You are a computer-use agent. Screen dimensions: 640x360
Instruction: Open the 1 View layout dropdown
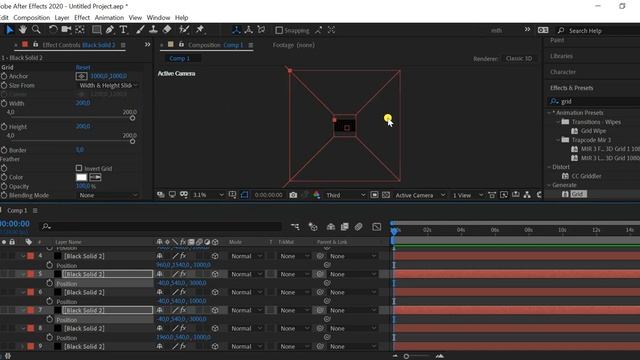tap(467, 195)
